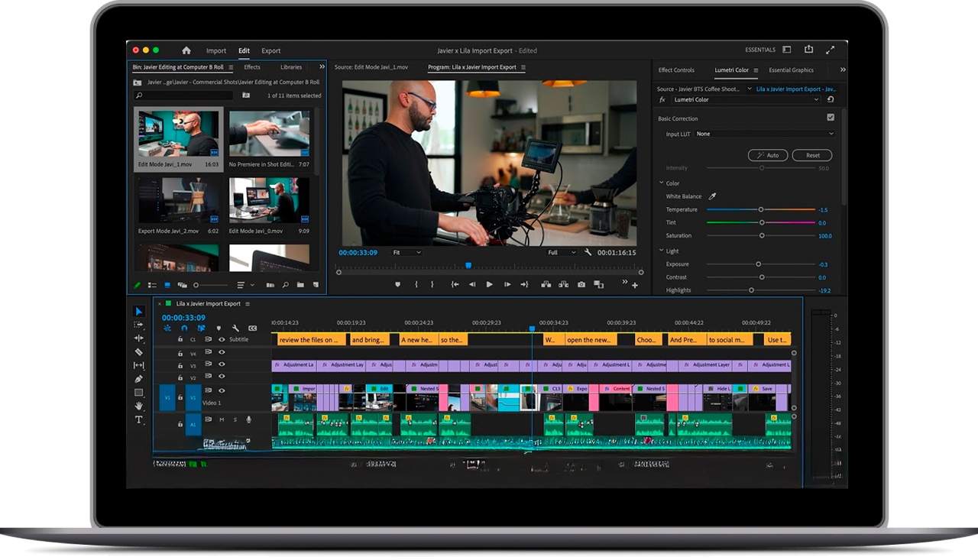The height and width of the screenshot is (560, 978).
Task: Select the Razor tool in the timeline toolbar
Action: [138, 352]
